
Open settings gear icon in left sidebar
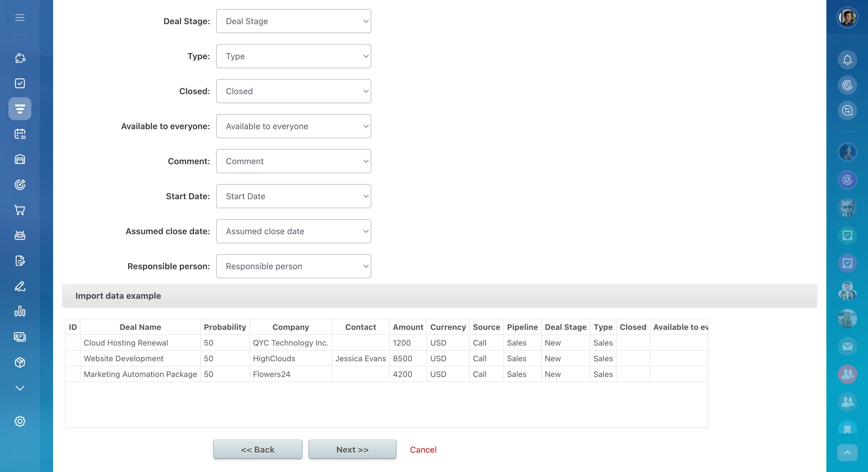[20, 421]
